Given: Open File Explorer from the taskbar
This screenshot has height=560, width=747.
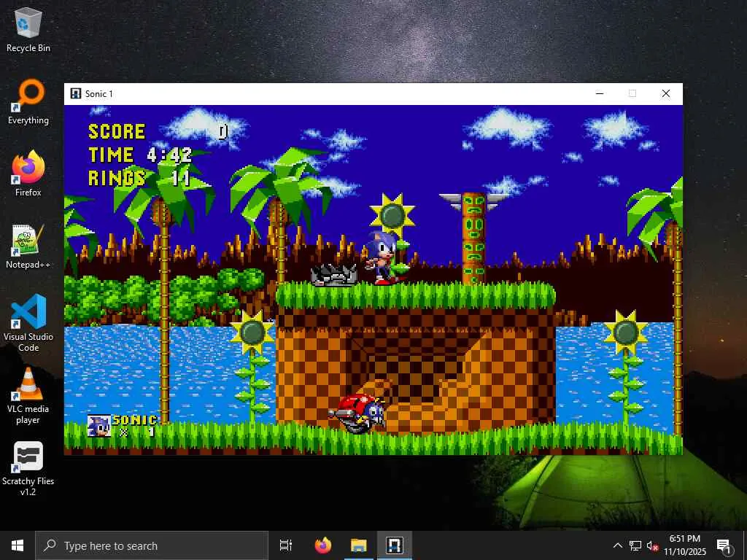Looking at the screenshot, I should pyautogui.click(x=359, y=545).
